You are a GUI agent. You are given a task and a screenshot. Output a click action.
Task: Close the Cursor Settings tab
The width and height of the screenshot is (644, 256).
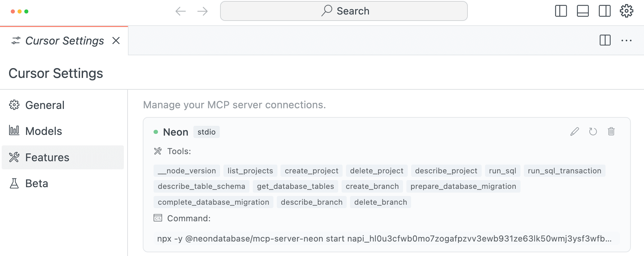point(116,41)
